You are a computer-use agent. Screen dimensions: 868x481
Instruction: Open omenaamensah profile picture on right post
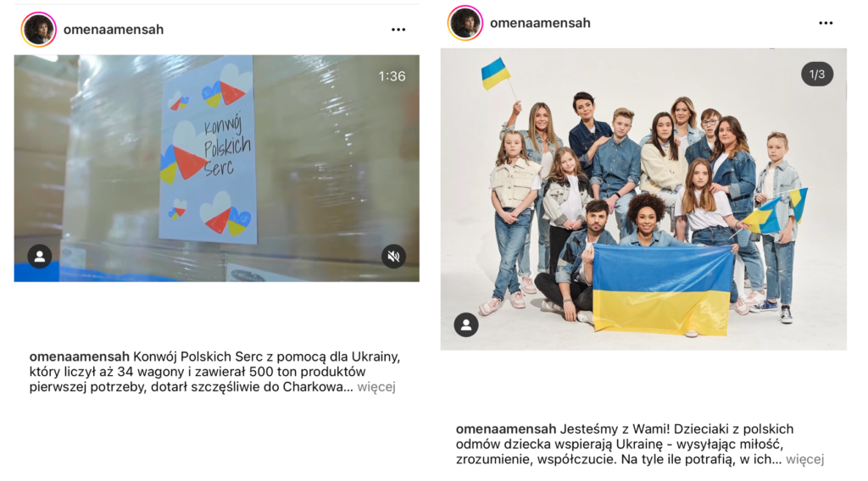[x=465, y=23]
